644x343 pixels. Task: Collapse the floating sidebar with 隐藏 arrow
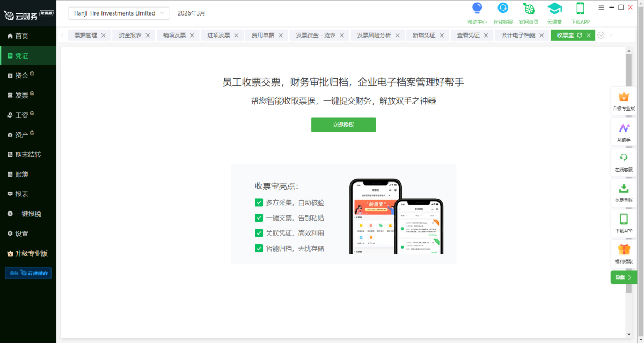point(624,278)
